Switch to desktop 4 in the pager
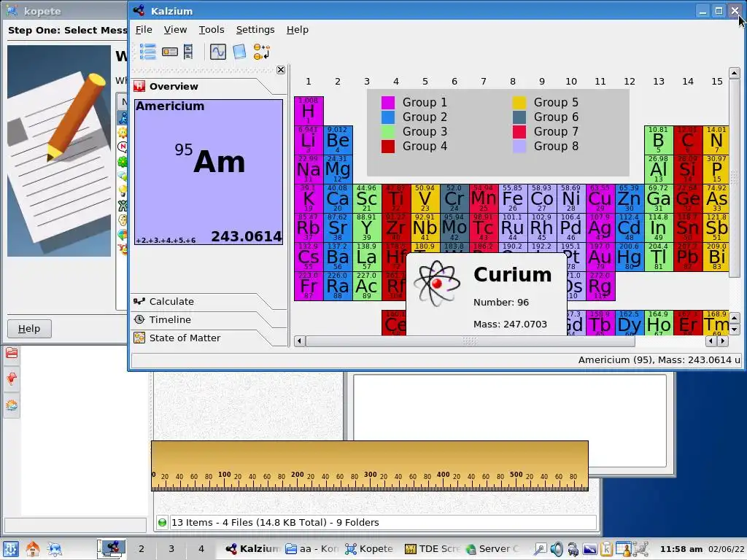747x560 pixels. click(x=201, y=548)
